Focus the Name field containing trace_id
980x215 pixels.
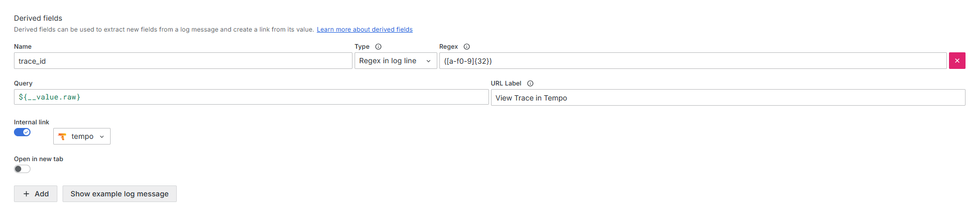pos(183,61)
